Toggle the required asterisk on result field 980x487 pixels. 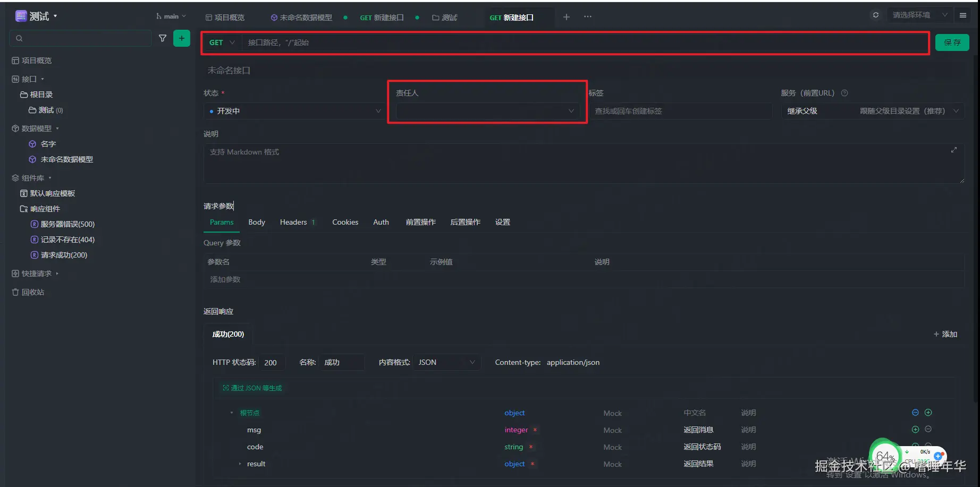[x=533, y=464]
